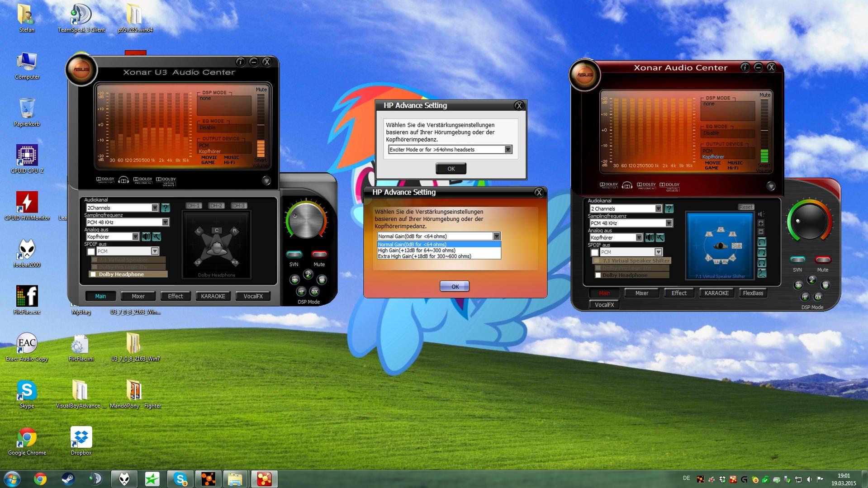Viewport: 868px width, 488px height.
Task: Enable Dolby Headphone checkbox in red Xonar window
Action: (x=598, y=275)
